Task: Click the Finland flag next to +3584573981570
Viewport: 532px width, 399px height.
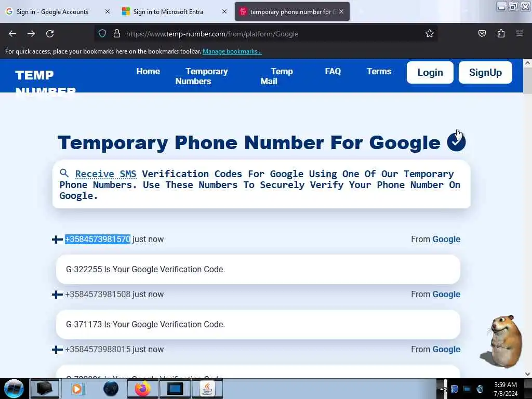Action: click(x=57, y=240)
